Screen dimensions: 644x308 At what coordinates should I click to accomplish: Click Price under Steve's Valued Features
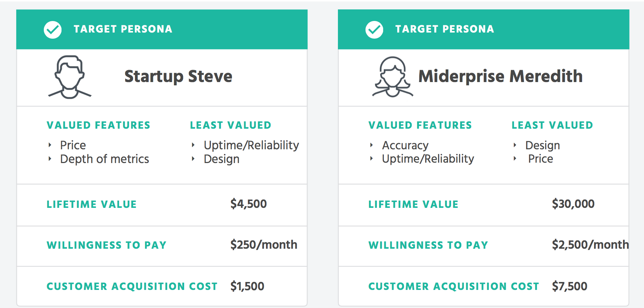(x=73, y=145)
